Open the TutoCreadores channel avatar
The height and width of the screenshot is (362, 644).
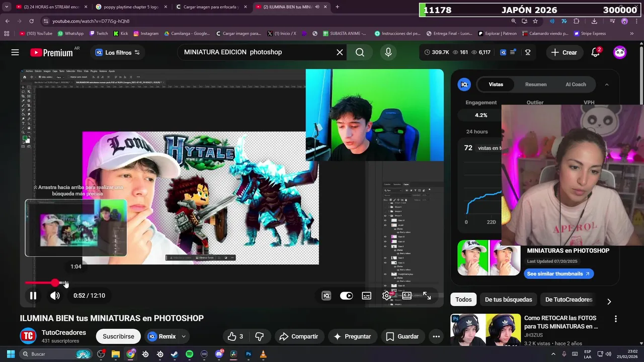28,336
